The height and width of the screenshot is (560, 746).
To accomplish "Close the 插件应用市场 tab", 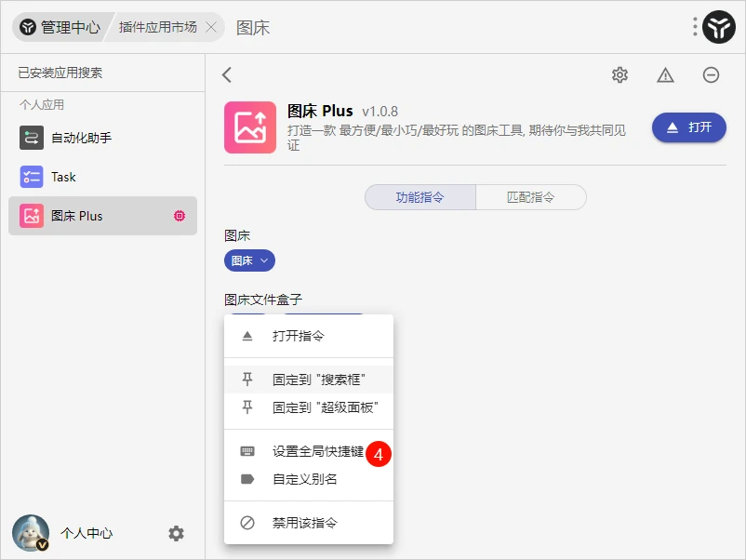I will coord(211,27).
